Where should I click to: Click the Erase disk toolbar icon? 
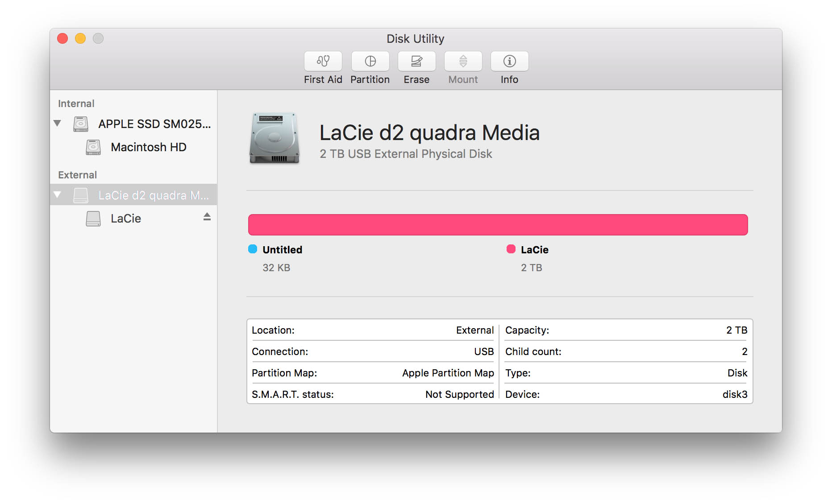pyautogui.click(x=416, y=61)
